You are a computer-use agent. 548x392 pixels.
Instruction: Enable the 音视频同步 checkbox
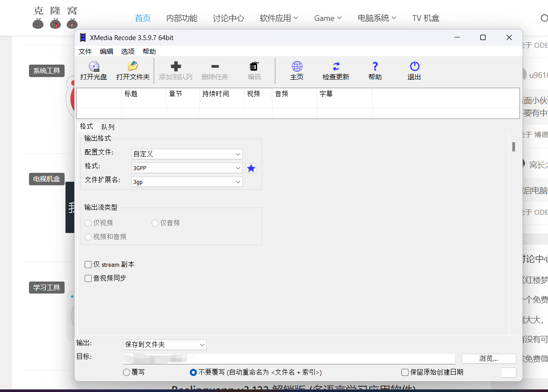(88, 278)
